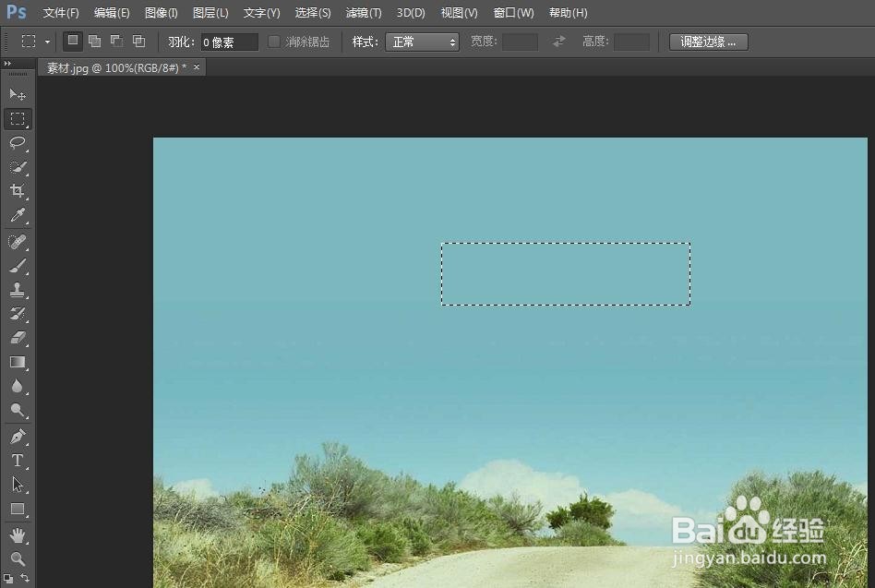Choose Intersect with selection mode
Image resolution: width=875 pixels, height=588 pixels.
pos(139,42)
